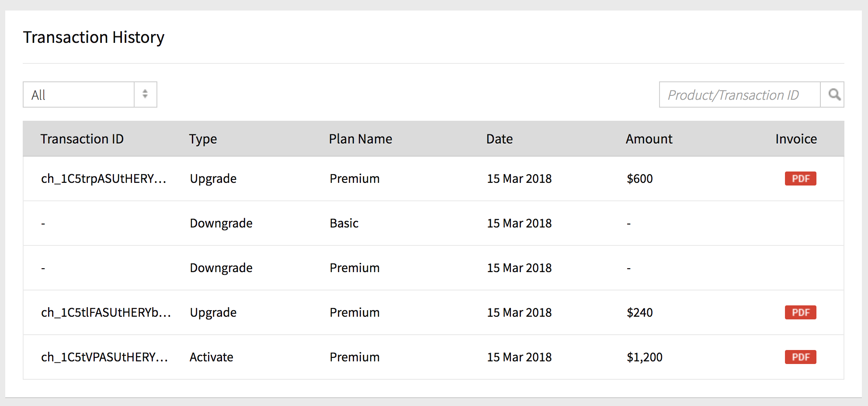Click the filter dropdown stepper arrows
Image resolution: width=868 pixels, height=406 pixels.
coord(145,94)
